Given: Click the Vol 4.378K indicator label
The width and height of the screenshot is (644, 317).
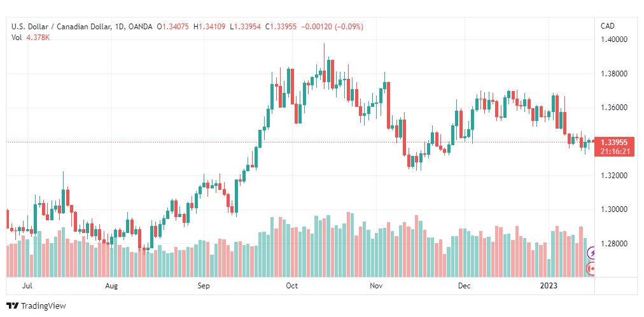Looking at the screenshot, I should (x=31, y=38).
